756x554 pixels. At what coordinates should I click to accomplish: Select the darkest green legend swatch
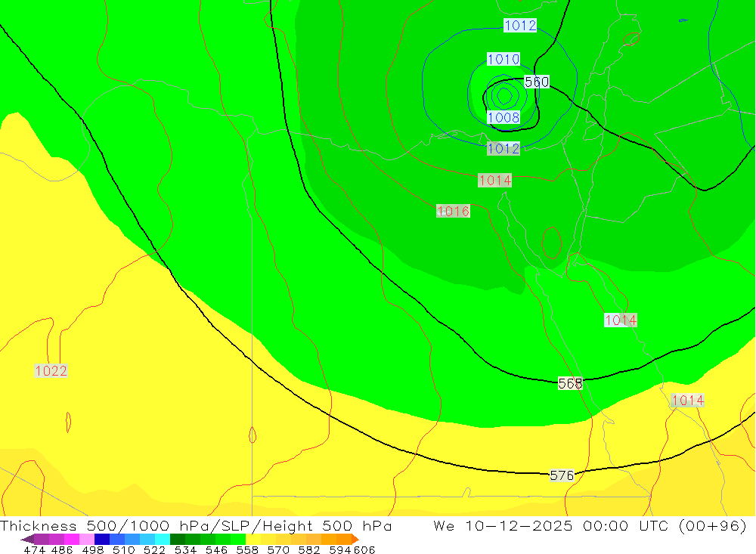coord(178,539)
